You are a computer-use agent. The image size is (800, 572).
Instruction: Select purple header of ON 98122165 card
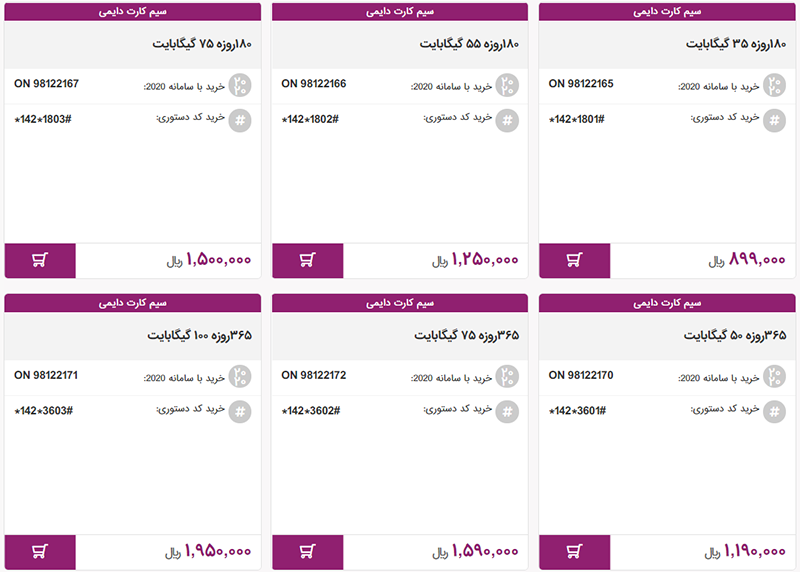(x=667, y=12)
